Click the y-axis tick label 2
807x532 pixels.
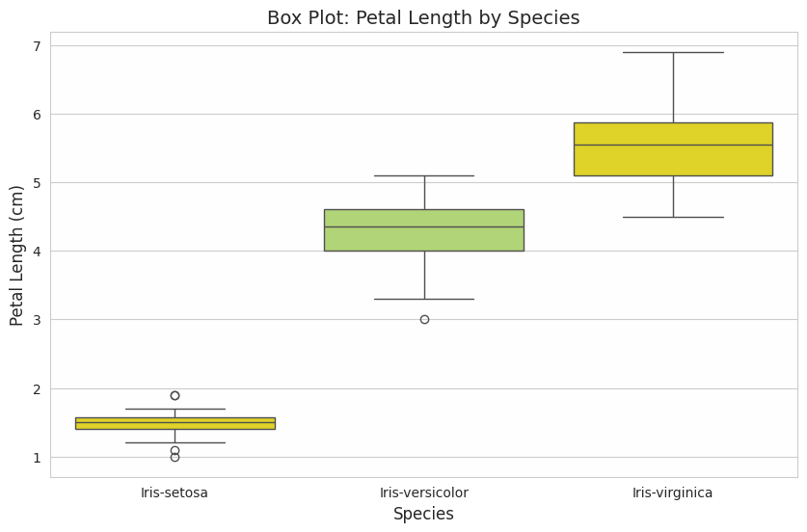pyautogui.click(x=37, y=389)
